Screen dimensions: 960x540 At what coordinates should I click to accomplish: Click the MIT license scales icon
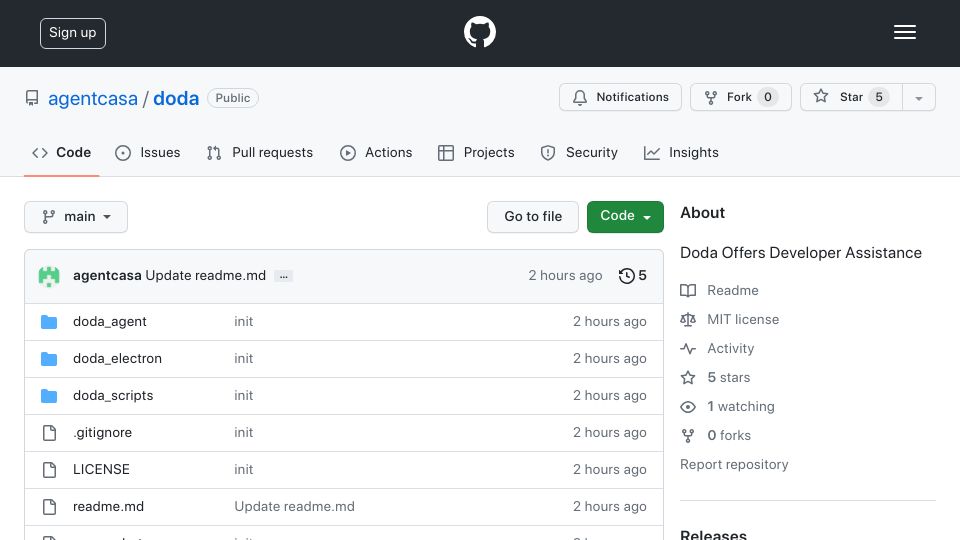pyautogui.click(x=688, y=320)
